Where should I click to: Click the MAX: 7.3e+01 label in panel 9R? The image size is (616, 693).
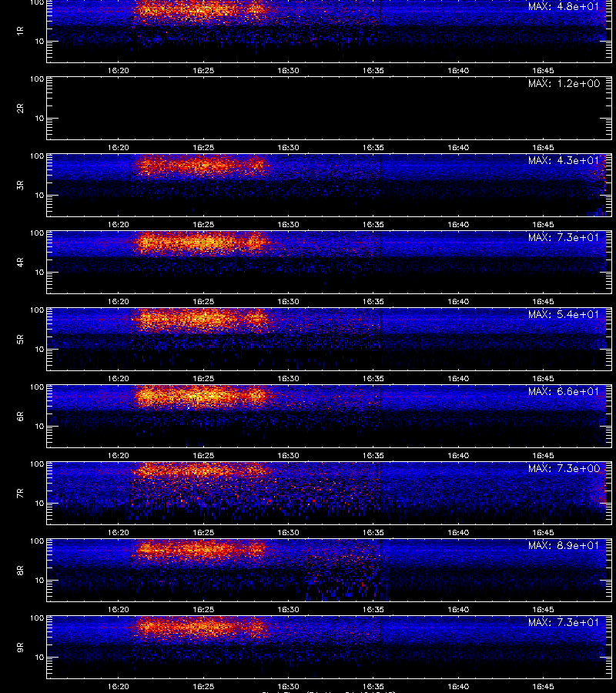(564, 622)
